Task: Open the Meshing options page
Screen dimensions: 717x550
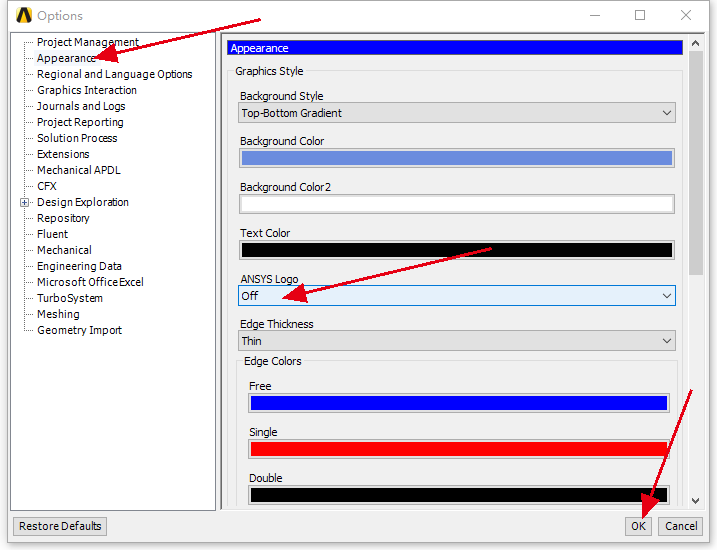Action: 58,314
